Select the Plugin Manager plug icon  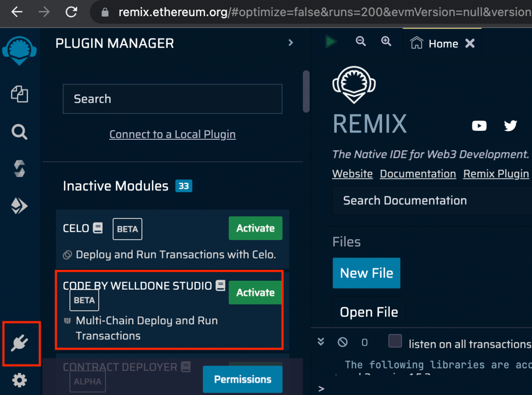tap(20, 344)
